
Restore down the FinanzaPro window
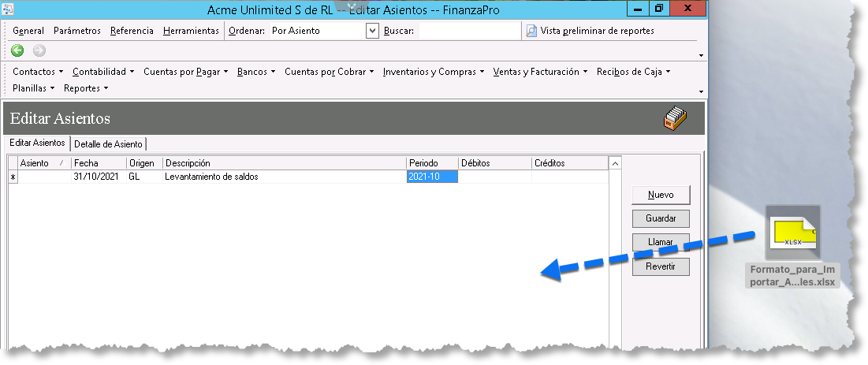tap(658, 9)
